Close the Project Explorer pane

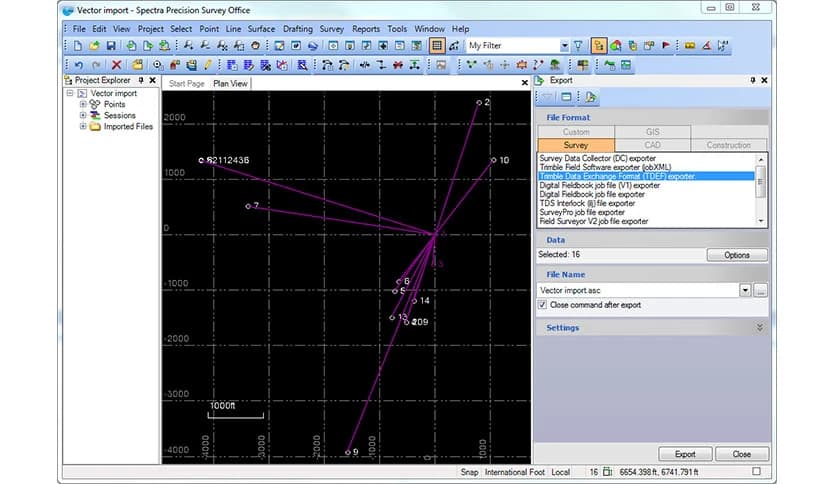tap(152, 80)
